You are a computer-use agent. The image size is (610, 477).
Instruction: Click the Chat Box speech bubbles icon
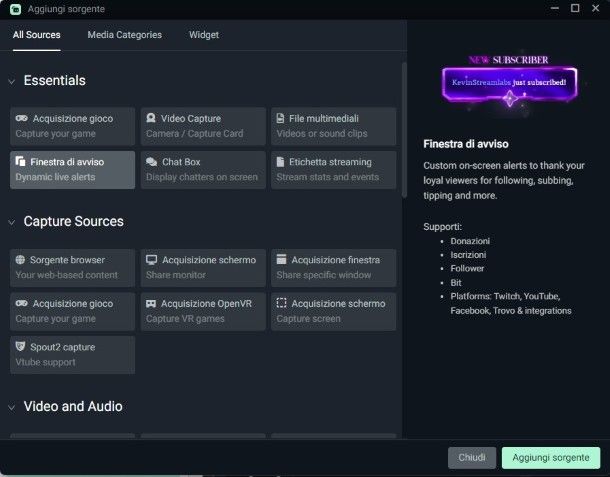click(151, 161)
